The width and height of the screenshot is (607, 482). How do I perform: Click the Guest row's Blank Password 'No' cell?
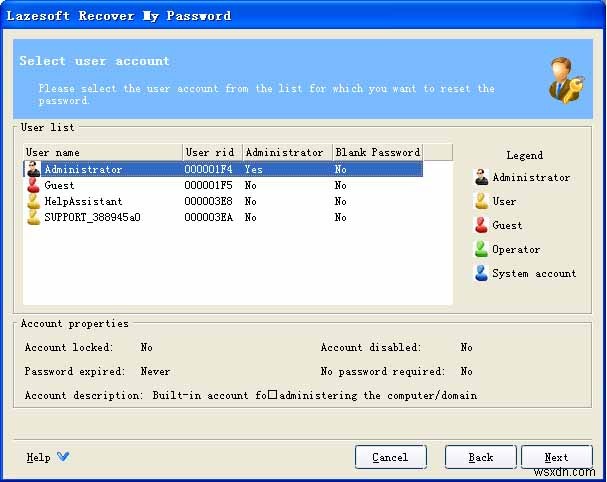340,185
